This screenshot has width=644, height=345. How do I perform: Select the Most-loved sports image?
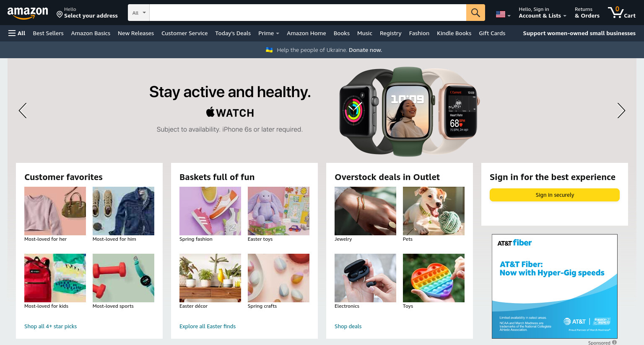click(123, 278)
